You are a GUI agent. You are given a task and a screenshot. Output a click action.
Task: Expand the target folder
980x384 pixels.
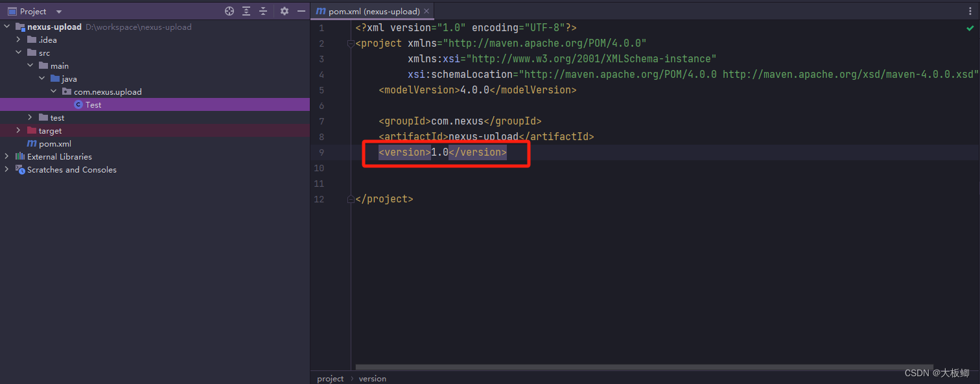tap(19, 130)
